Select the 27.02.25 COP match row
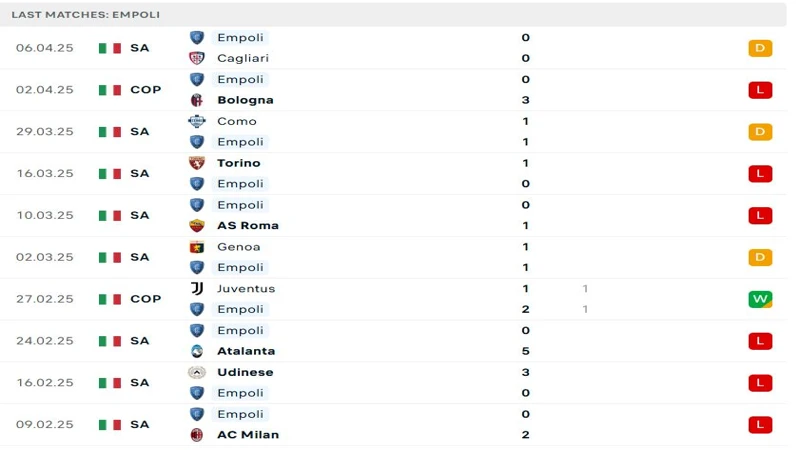This screenshot has height=450, width=800. coord(393,299)
